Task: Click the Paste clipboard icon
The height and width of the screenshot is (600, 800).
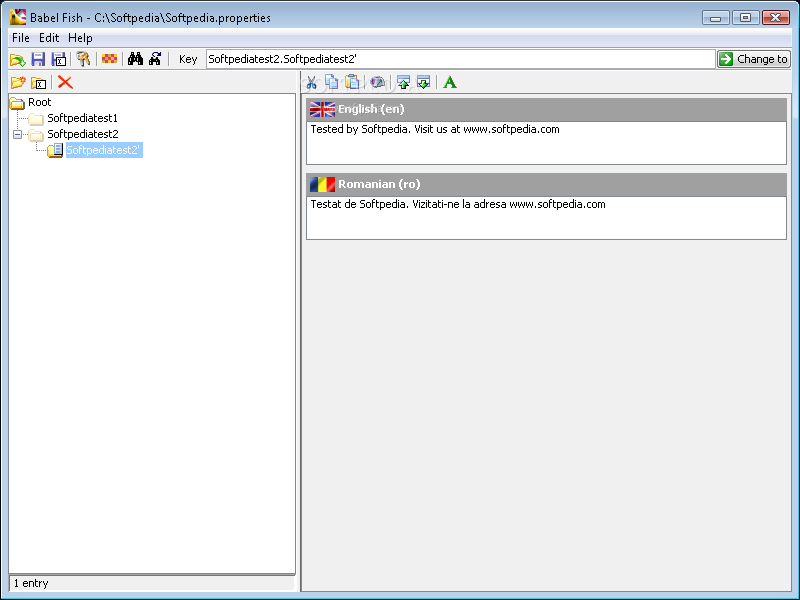Action: point(352,82)
